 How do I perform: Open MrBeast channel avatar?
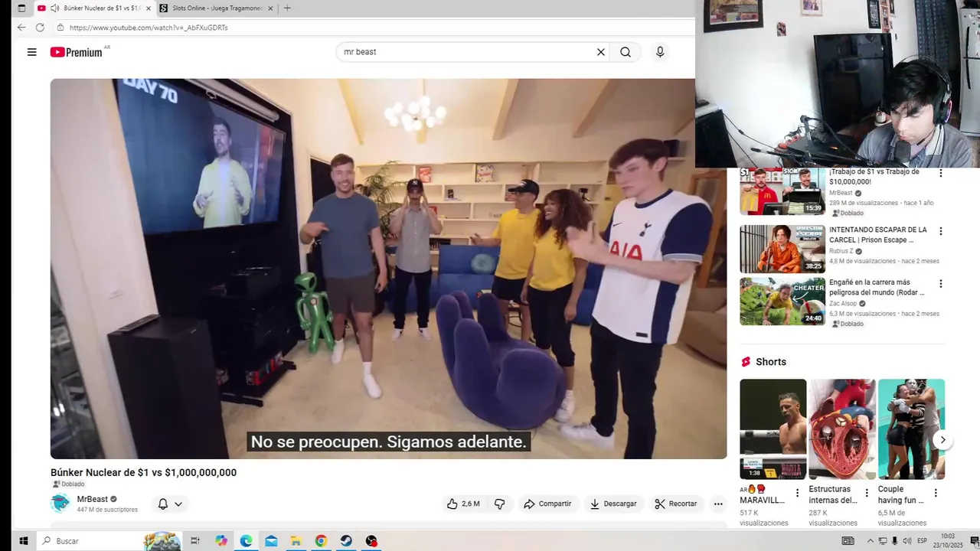coord(60,504)
